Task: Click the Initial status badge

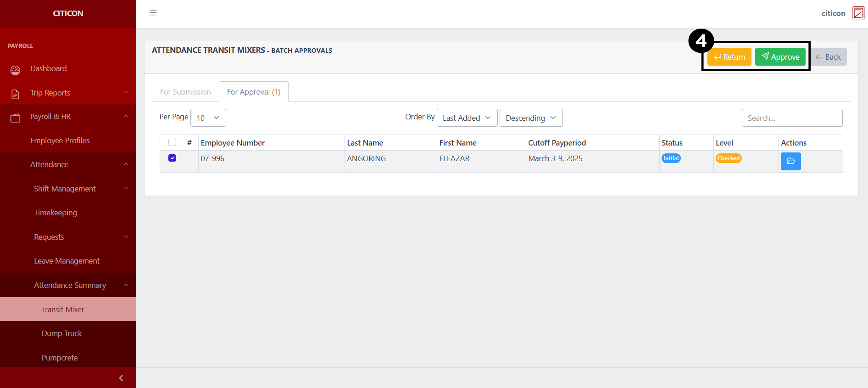Action: tap(671, 158)
